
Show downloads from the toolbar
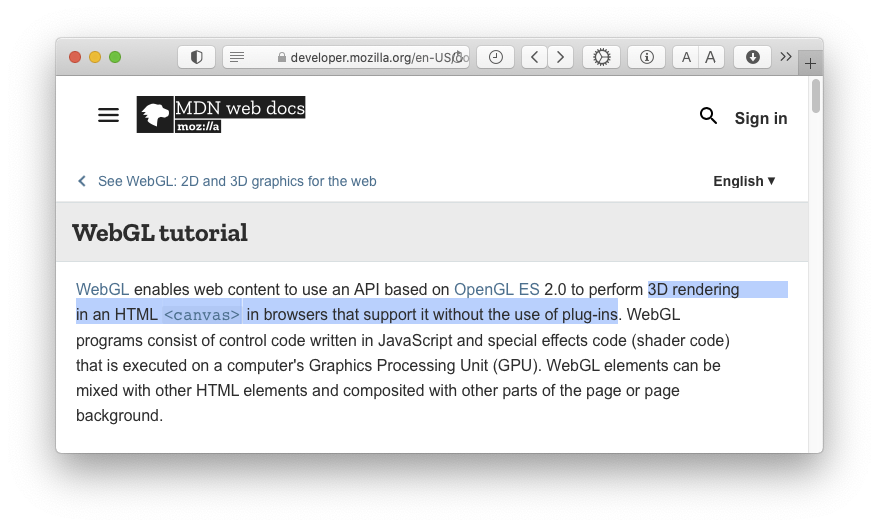(752, 57)
